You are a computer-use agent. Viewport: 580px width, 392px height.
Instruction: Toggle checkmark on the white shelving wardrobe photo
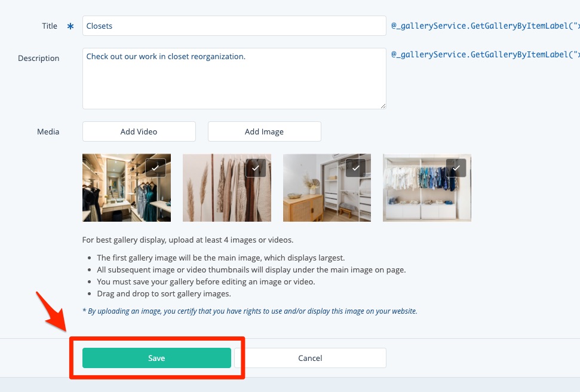(x=456, y=169)
